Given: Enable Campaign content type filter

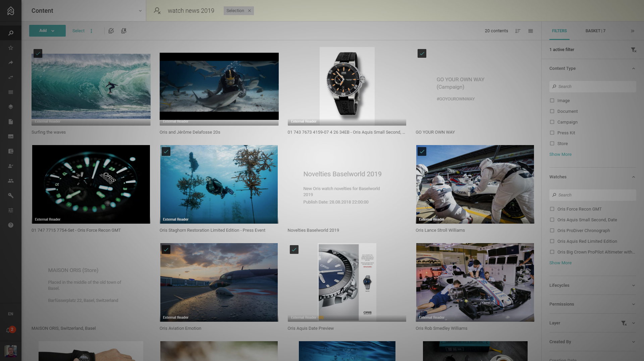Looking at the screenshot, I should 552,122.
